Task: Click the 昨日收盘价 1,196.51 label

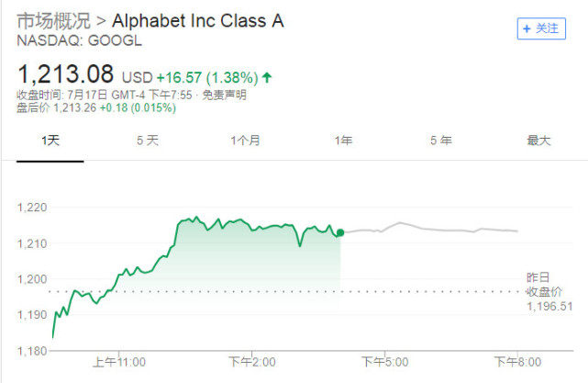Action: tap(549, 292)
